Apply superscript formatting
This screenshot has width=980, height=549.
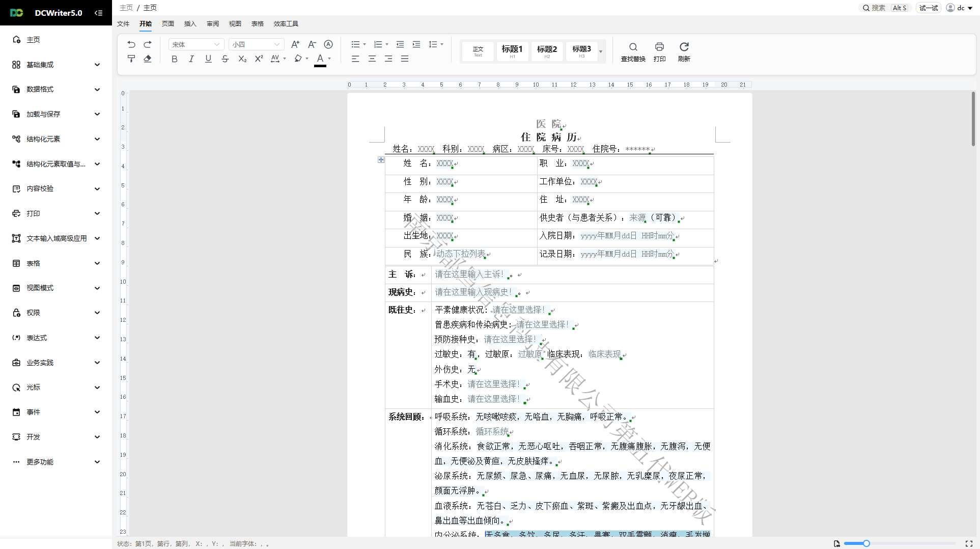point(259,59)
